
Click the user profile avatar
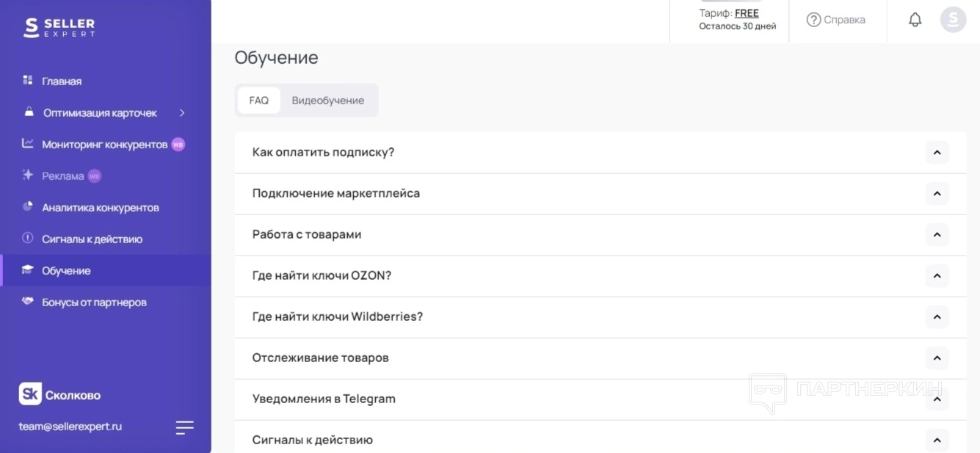[x=953, y=20]
